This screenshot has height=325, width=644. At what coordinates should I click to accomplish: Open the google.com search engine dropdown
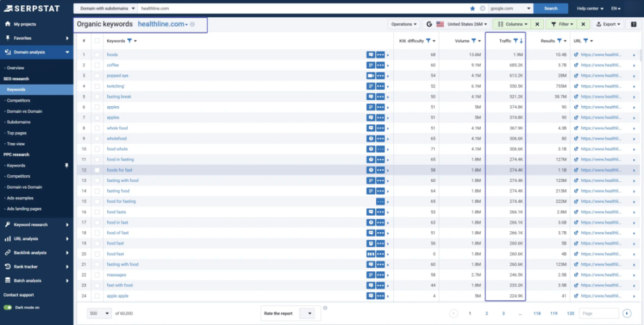[510, 9]
